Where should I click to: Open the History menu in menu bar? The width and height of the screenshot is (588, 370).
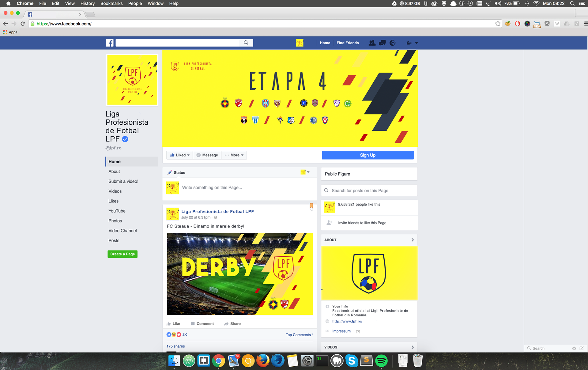[x=87, y=3]
